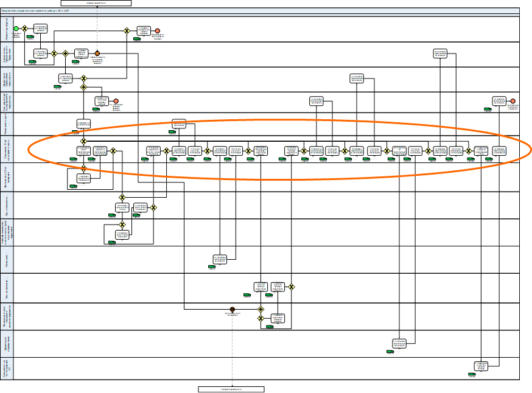Click the task box immediately right of the start gateway
532x393 pixels.
pos(40,29)
